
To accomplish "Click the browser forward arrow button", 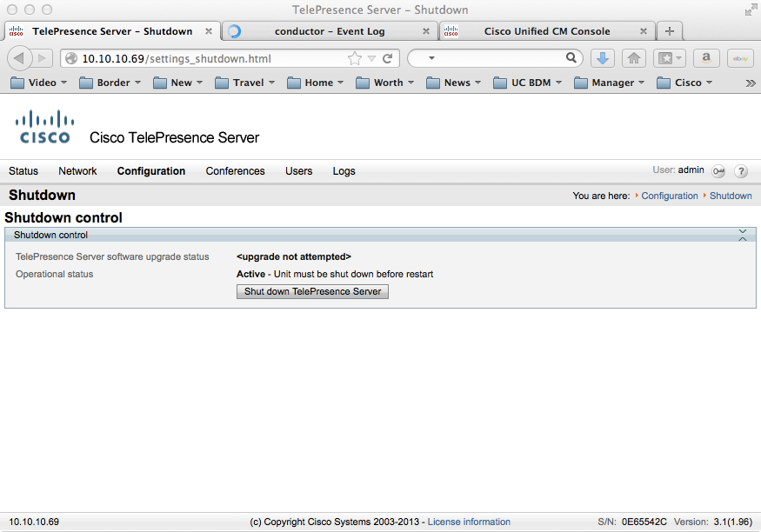I will click(43, 58).
